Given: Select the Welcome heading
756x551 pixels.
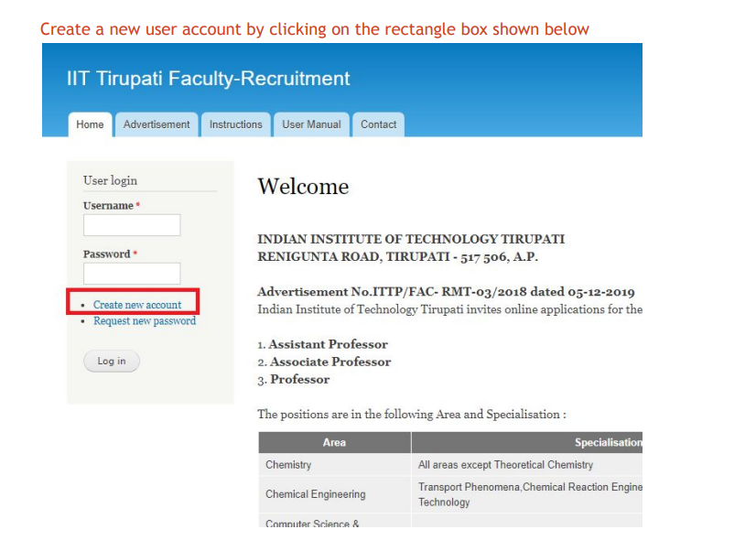Looking at the screenshot, I should point(303,187).
